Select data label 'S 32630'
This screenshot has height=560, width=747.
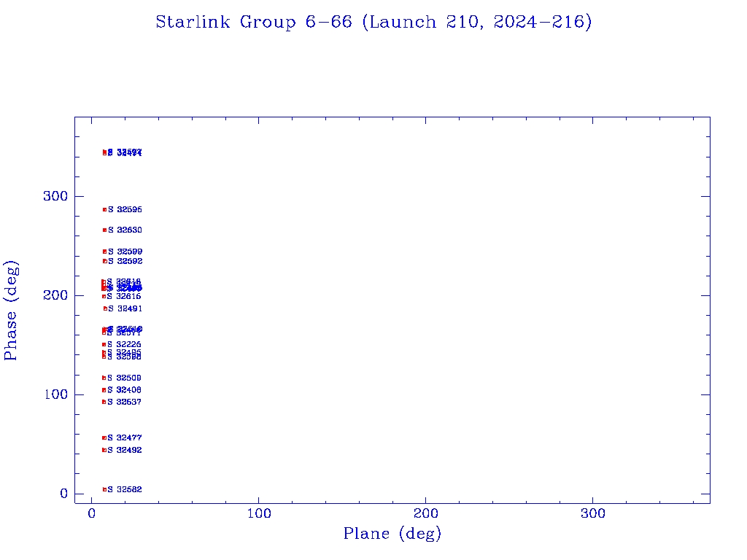coord(125,230)
